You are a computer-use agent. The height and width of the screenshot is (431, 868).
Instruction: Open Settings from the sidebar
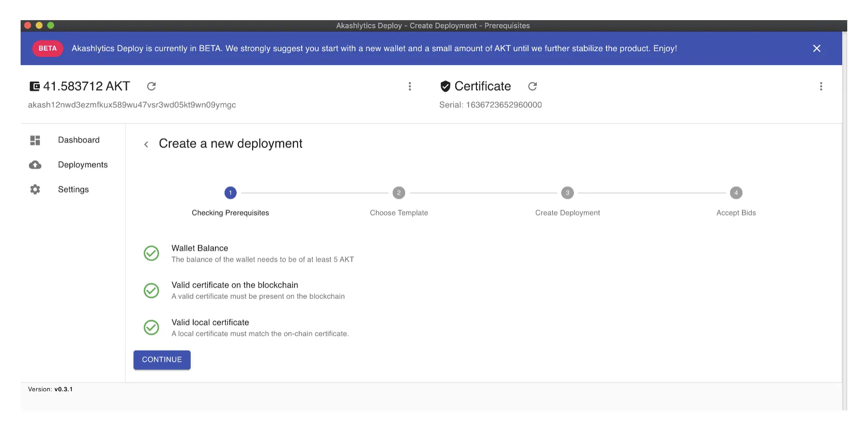coord(73,189)
